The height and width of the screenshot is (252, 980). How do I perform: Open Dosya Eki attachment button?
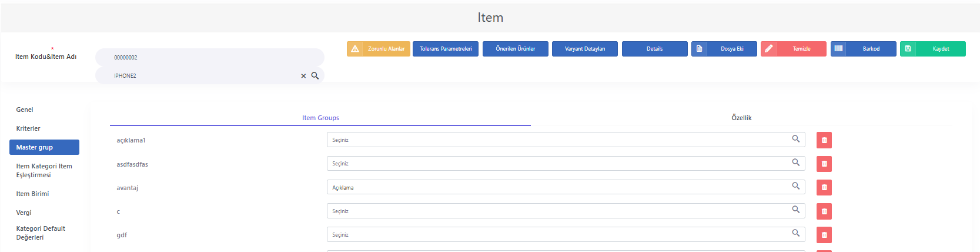[x=724, y=49]
